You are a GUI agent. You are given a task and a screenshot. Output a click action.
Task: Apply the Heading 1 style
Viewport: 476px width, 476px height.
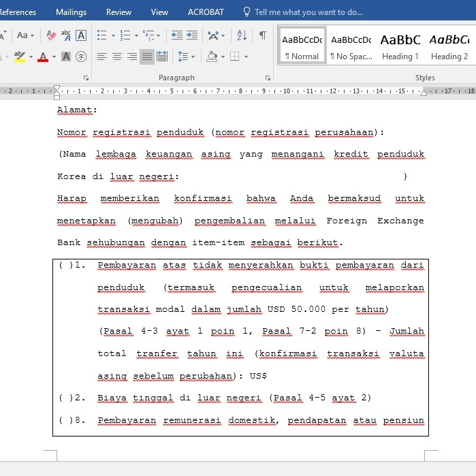tap(400, 46)
